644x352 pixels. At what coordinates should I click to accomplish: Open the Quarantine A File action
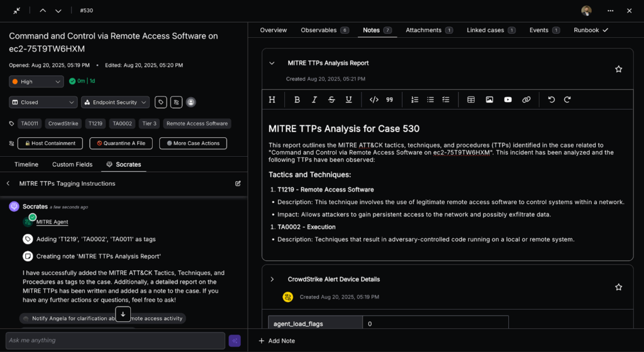[x=121, y=143]
